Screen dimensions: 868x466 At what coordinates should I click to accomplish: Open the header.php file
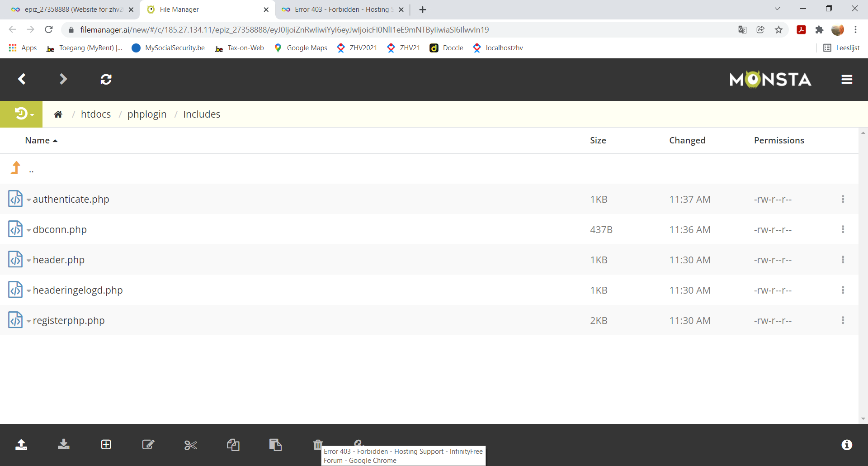[59, 260]
